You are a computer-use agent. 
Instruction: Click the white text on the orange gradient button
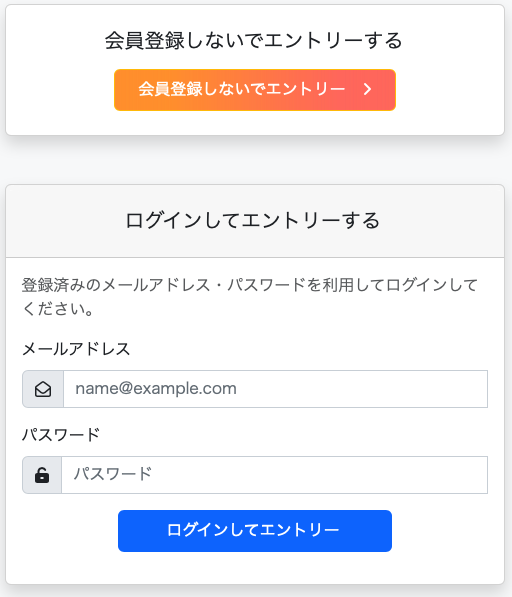pos(242,89)
